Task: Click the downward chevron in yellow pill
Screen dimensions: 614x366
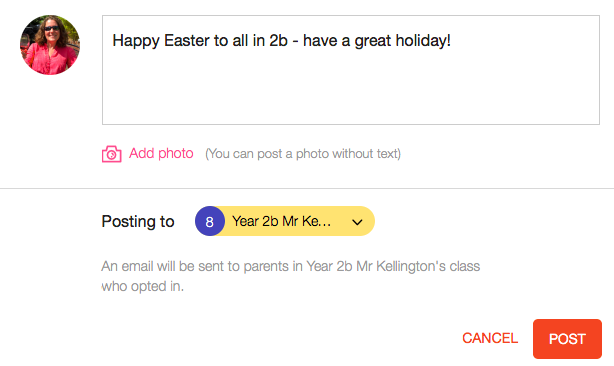Action: click(357, 222)
